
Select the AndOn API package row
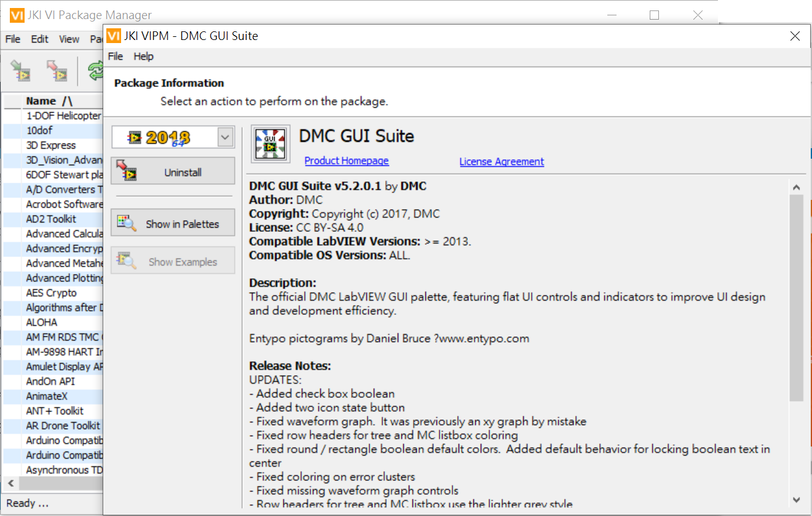(53, 381)
